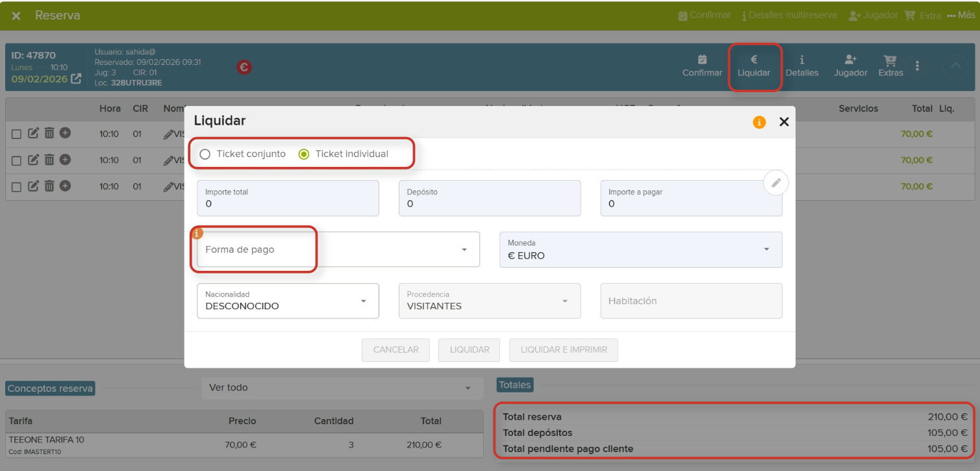Screen dimensions: 980x471
Task: Expand the Ver todo concepts filter
Action: 342,388
